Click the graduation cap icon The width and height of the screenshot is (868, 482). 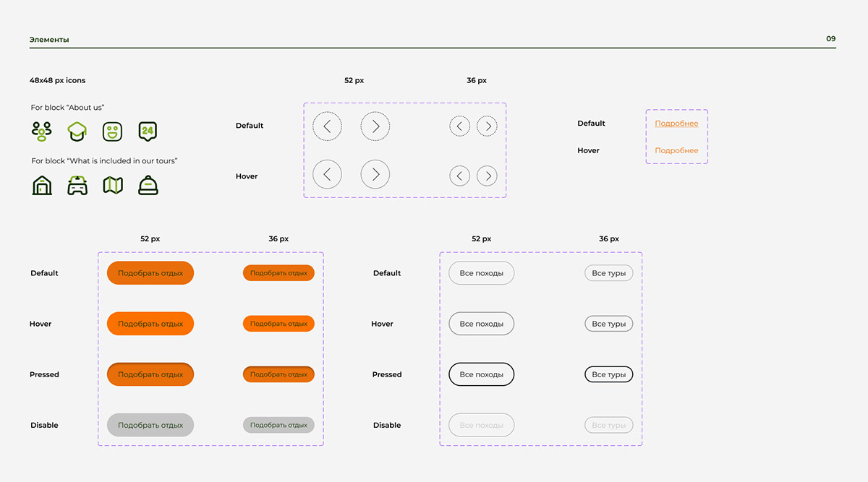point(77,131)
